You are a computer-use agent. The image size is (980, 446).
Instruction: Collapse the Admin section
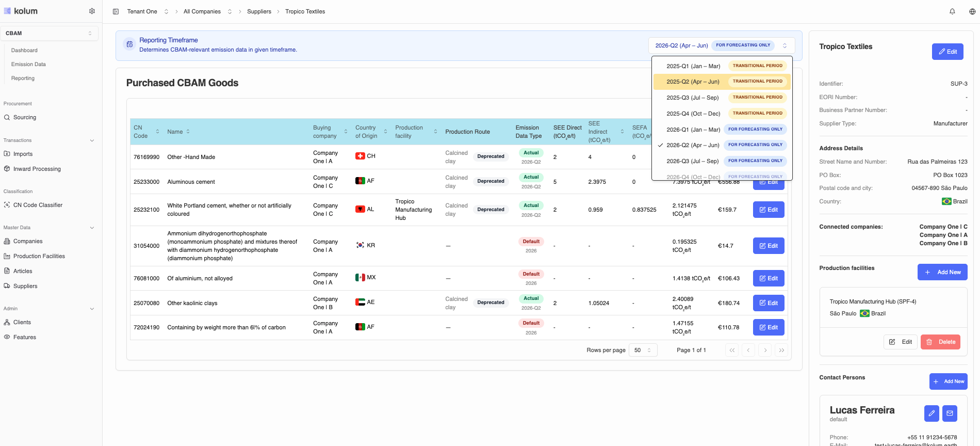click(x=92, y=309)
